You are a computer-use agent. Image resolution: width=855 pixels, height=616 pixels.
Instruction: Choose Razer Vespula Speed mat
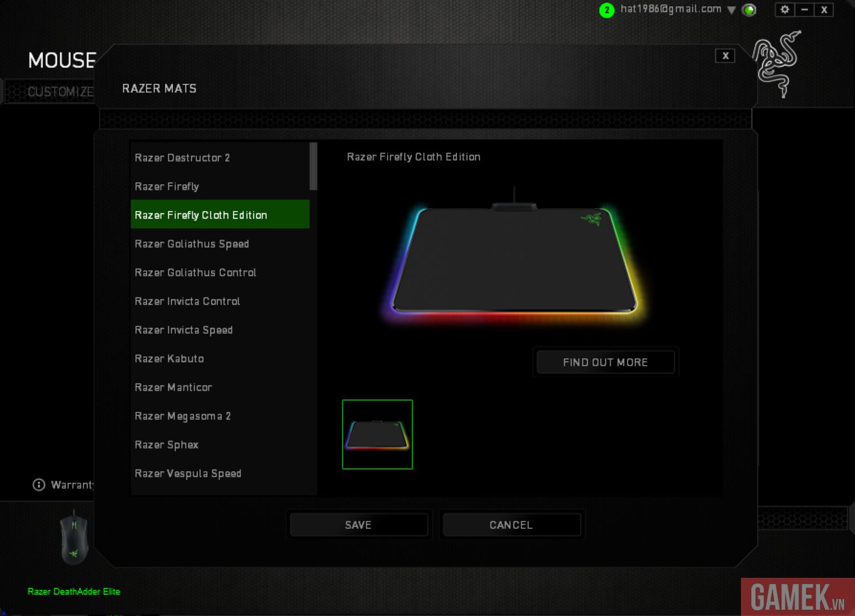(188, 473)
